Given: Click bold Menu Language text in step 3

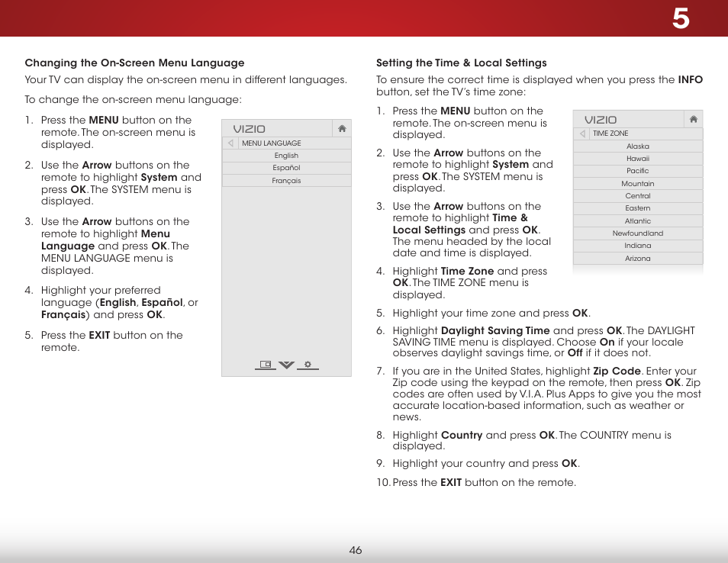Looking at the screenshot, I should pos(105,240).
